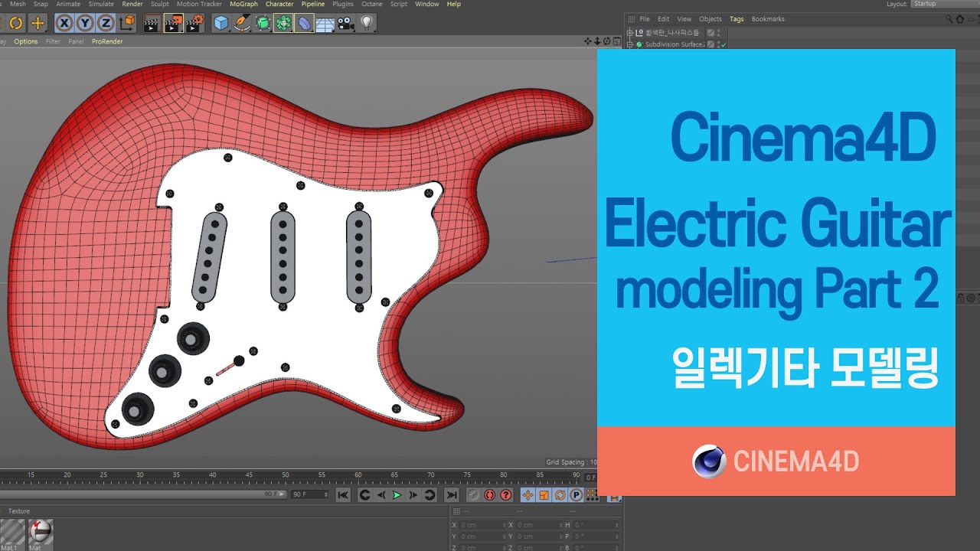
Task: Render to Picture Viewer icon
Action: [174, 23]
